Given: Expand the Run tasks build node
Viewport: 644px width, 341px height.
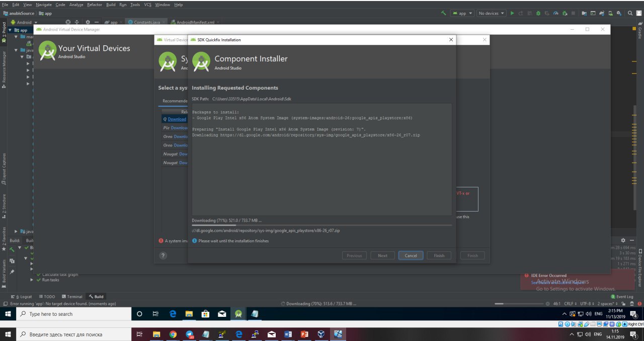Looking at the screenshot, I should coord(32,280).
